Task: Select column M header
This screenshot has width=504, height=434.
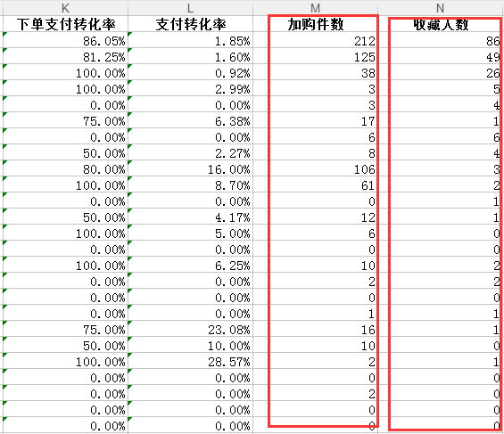Action: [315, 8]
